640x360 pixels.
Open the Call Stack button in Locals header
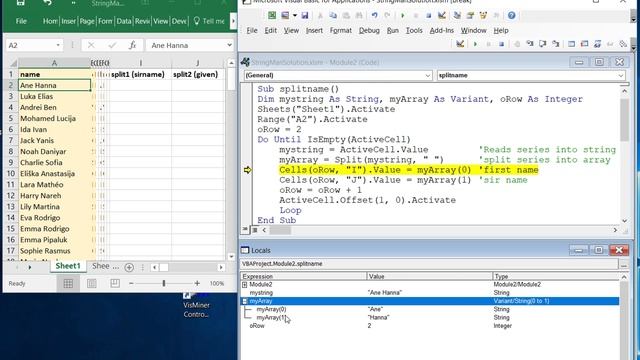624,264
